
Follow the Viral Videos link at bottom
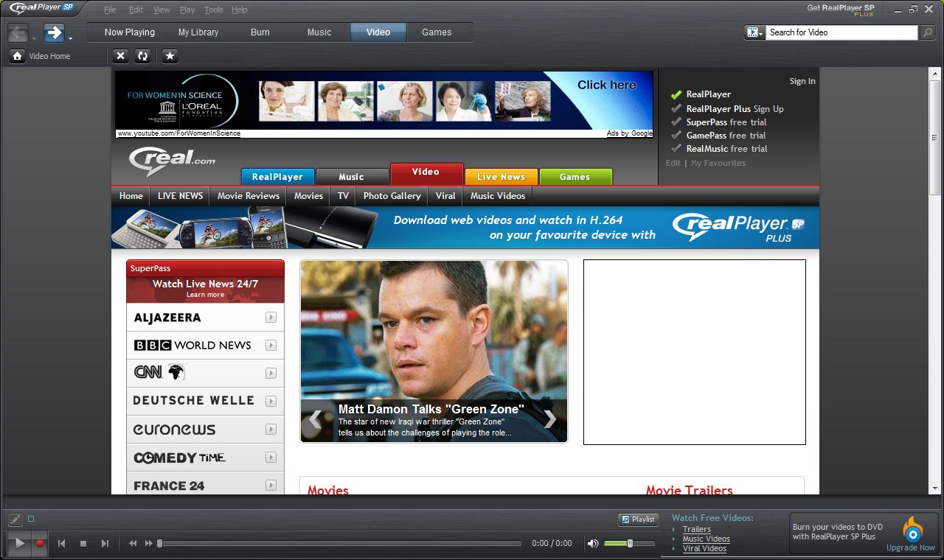[704, 548]
